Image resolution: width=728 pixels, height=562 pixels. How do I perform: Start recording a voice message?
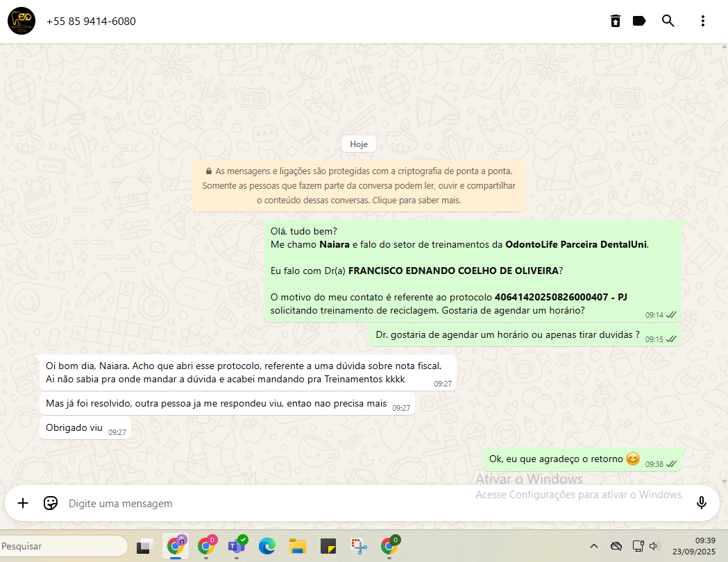(x=702, y=502)
